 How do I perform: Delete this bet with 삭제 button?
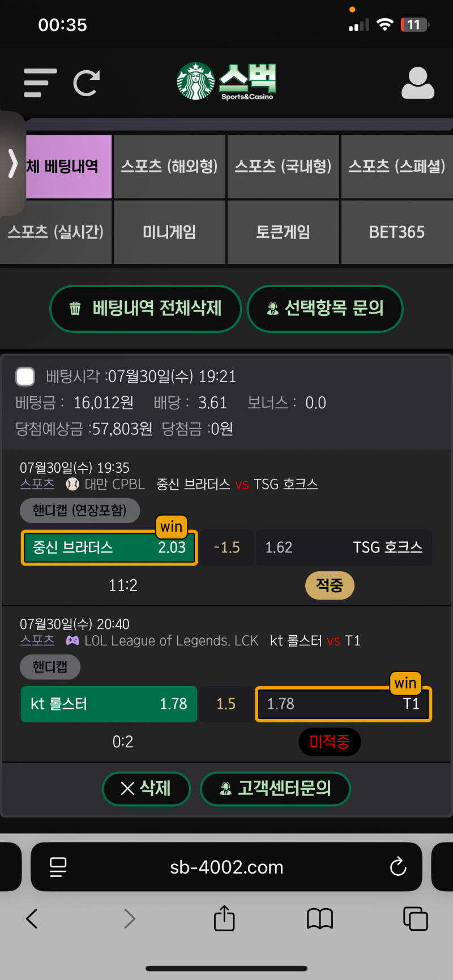pyautogui.click(x=146, y=788)
